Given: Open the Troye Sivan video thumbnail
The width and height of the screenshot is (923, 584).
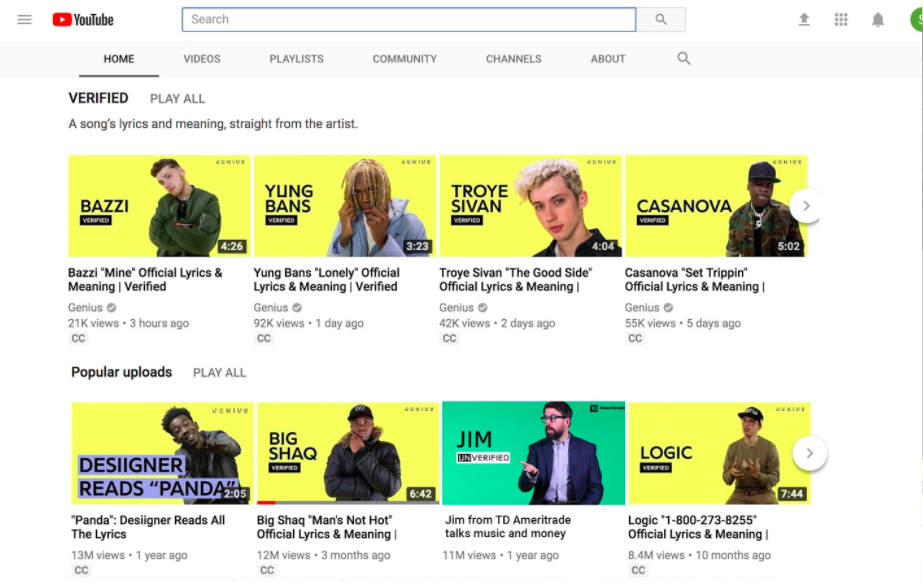Looking at the screenshot, I should click(530, 205).
